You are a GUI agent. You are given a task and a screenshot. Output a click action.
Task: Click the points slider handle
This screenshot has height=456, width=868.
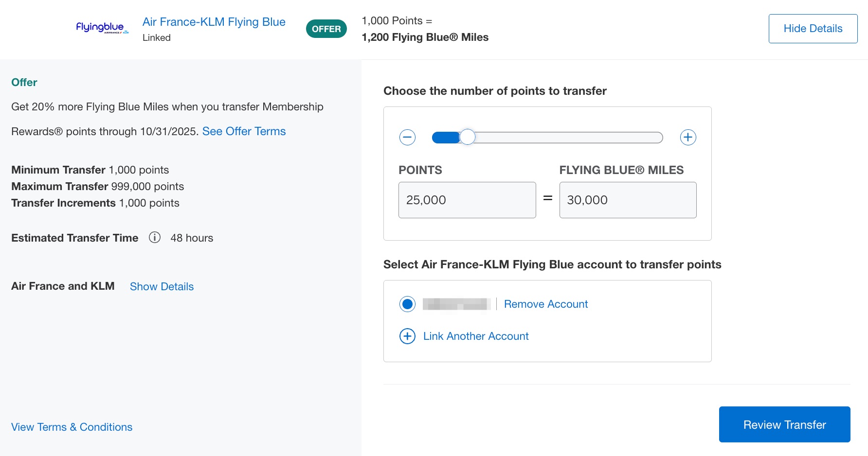point(467,138)
